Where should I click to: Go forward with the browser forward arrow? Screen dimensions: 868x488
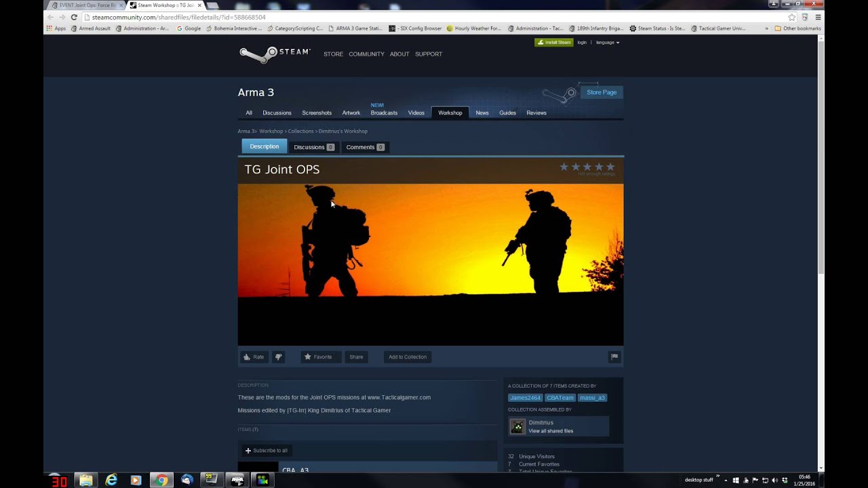[62, 17]
